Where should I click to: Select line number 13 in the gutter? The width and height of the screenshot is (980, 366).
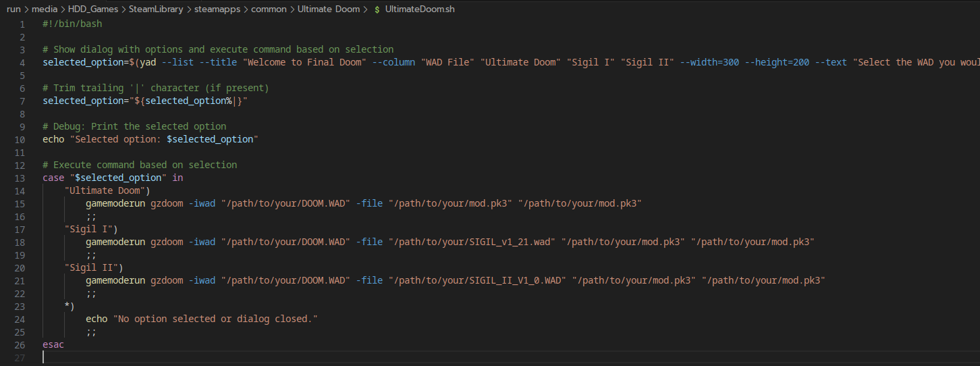pyautogui.click(x=20, y=178)
